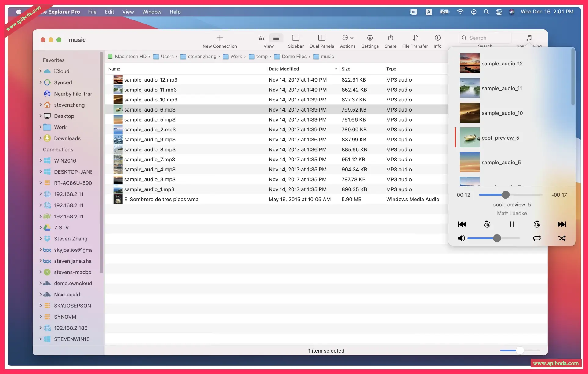Switch to icon grid view

pos(261,38)
